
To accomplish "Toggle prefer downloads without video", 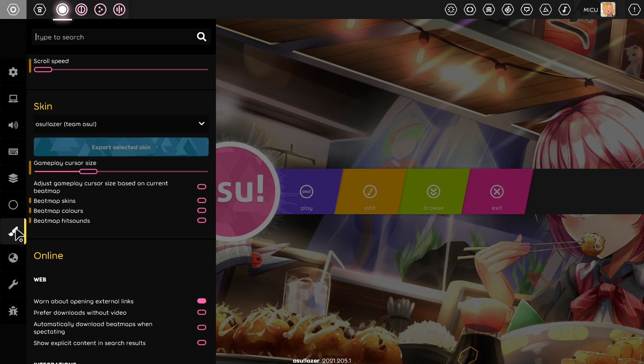I will 202,312.
